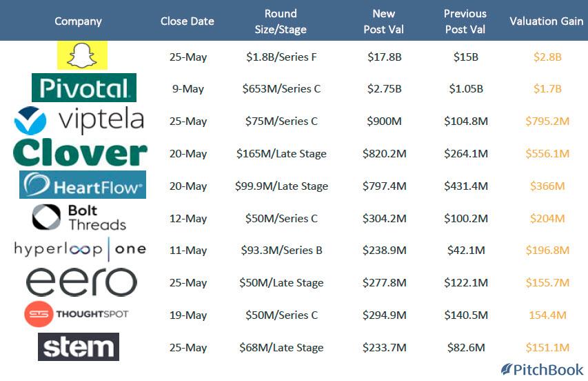Click the ThoughtSpot red circle logo
Viewport: 588px width, 381px height.
39,314
